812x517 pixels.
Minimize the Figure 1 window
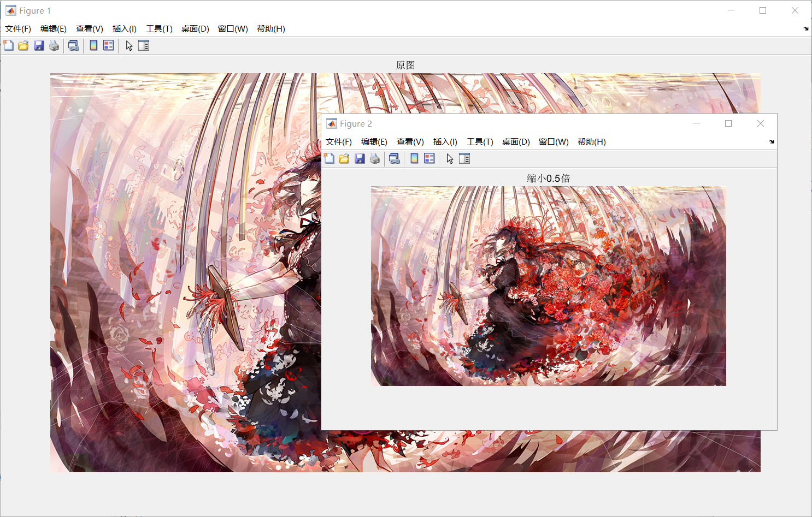coord(731,10)
